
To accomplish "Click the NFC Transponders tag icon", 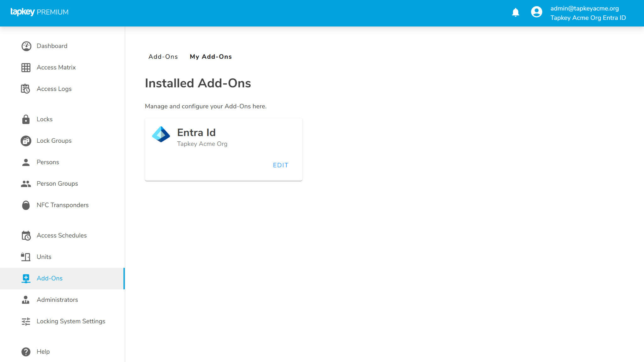I will point(26,205).
